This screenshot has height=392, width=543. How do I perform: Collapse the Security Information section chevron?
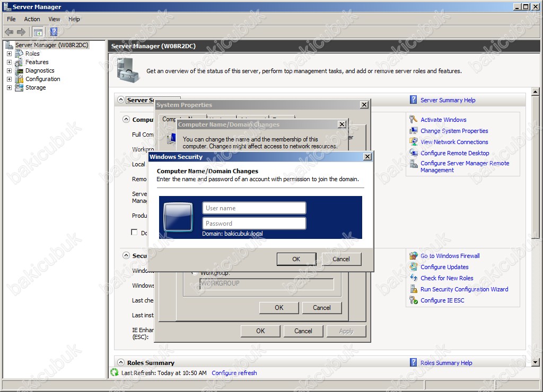click(126, 256)
